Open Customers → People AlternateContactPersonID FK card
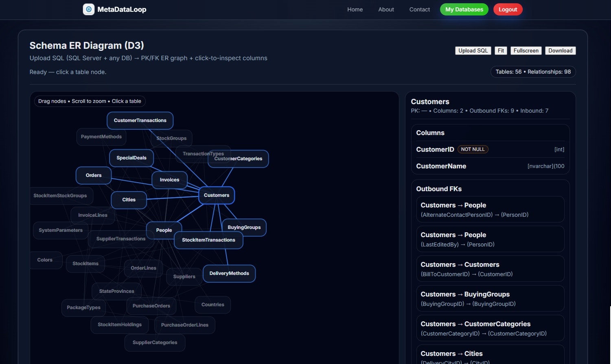Viewport: 611px width, 364px height. [x=490, y=209]
